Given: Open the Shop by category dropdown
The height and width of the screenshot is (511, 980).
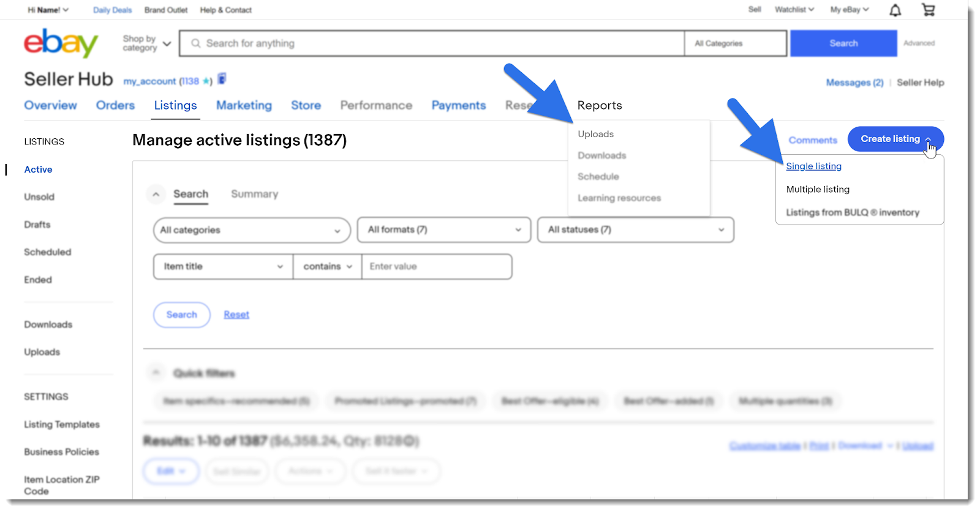Looking at the screenshot, I should (x=146, y=43).
